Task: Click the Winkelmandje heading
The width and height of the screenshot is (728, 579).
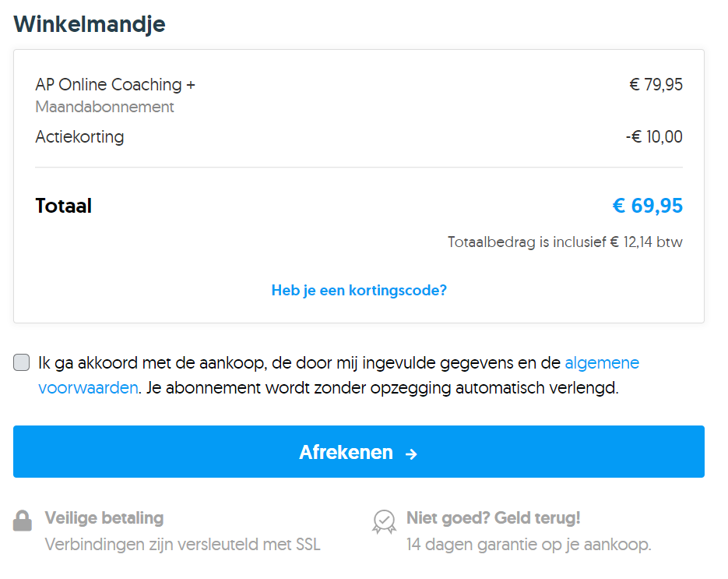Action: [90, 24]
